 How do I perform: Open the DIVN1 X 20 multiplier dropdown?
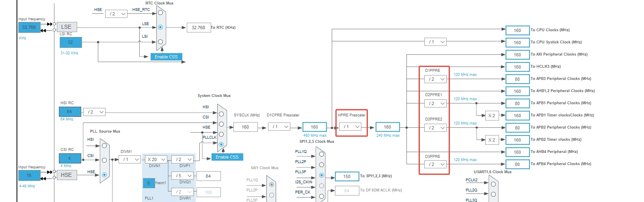[156, 159]
